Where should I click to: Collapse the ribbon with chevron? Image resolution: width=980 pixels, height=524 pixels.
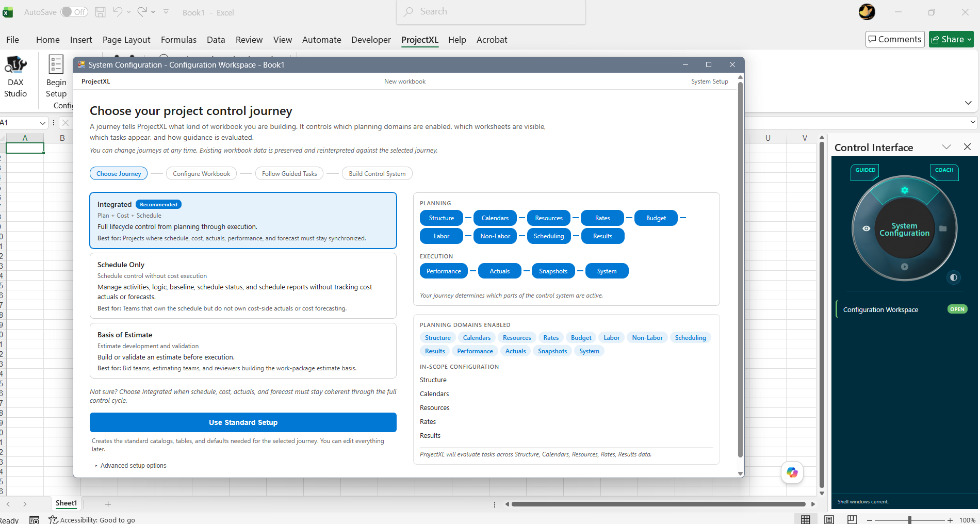tap(968, 103)
